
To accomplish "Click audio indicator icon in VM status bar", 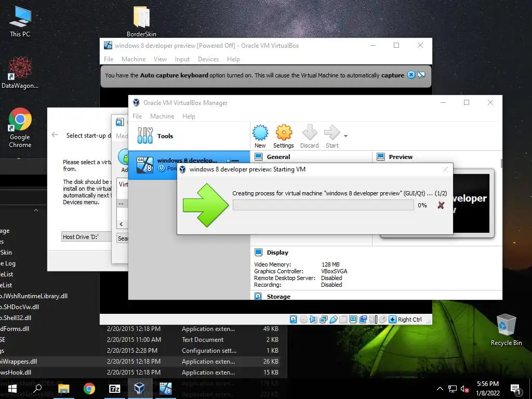I will pyautogui.click(x=313, y=320).
